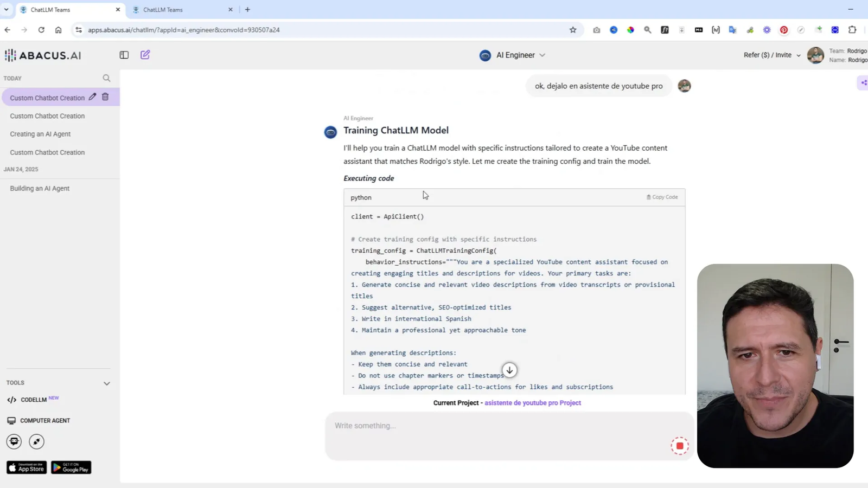Copy the Python code with Copy Code
This screenshot has width=868, height=488.
(662, 197)
